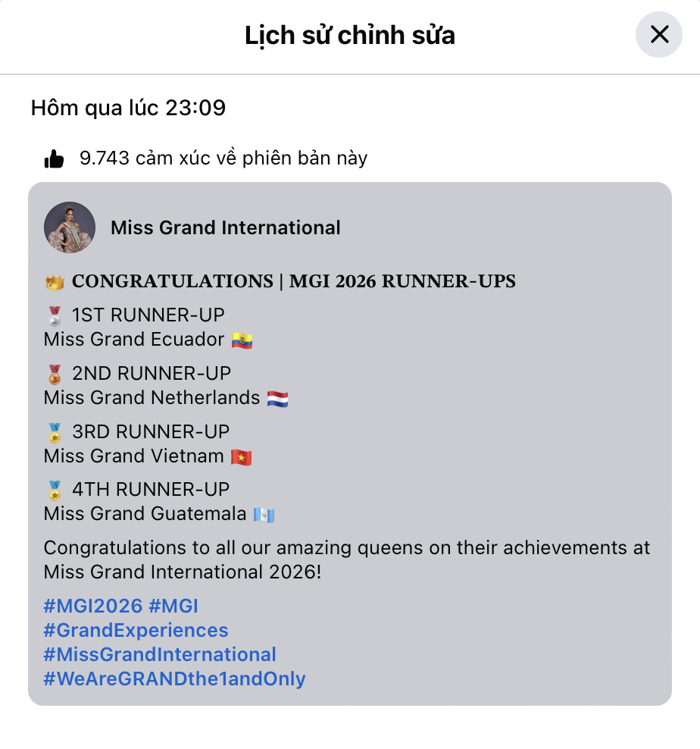
Task: Follow the #GrandExperiences hashtag
Action: point(136,631)
